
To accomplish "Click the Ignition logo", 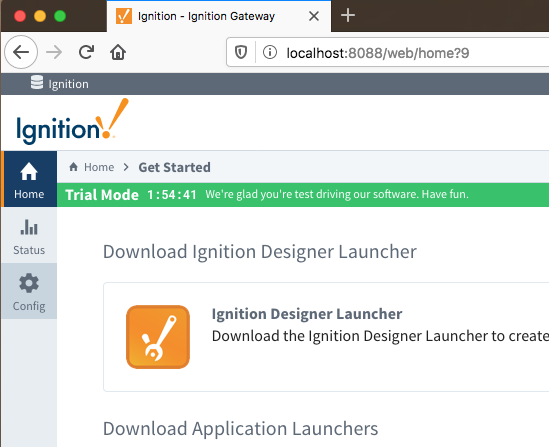I will (x=72, y=121).
